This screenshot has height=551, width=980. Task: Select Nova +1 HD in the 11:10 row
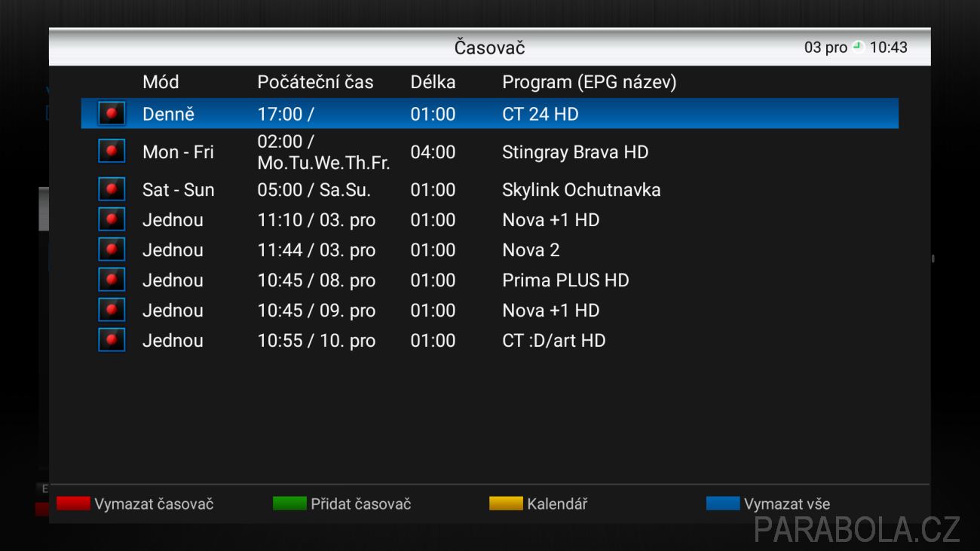click(550, 219)
